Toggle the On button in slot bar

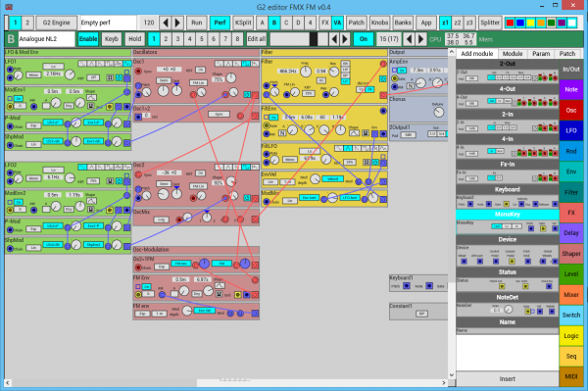[364, 39]
